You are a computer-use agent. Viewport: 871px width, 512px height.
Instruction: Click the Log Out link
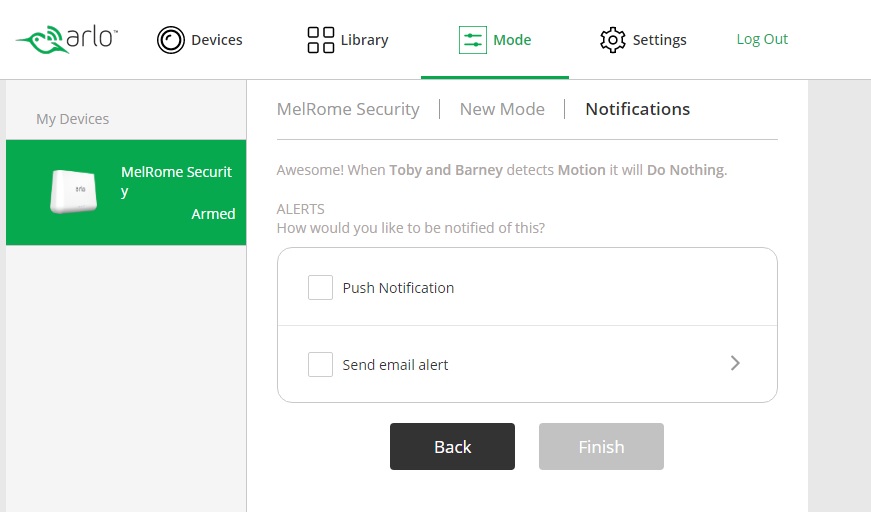click(x=762, y=39)
